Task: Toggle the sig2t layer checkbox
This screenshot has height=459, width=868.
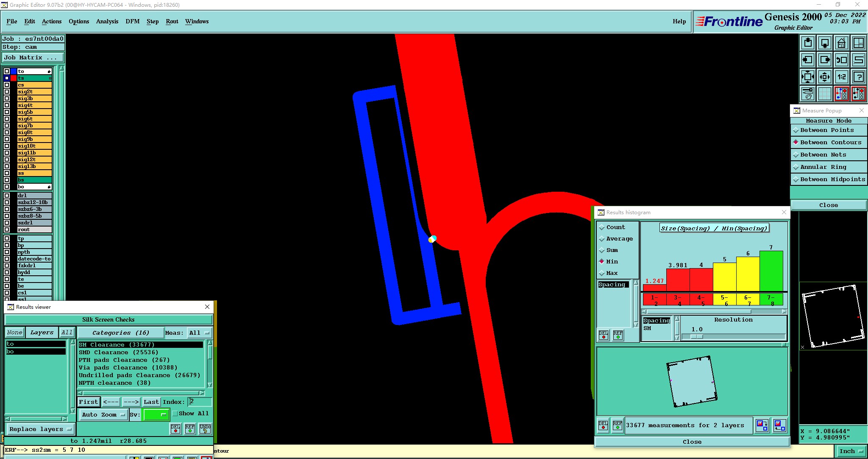Action: (7, 92)
